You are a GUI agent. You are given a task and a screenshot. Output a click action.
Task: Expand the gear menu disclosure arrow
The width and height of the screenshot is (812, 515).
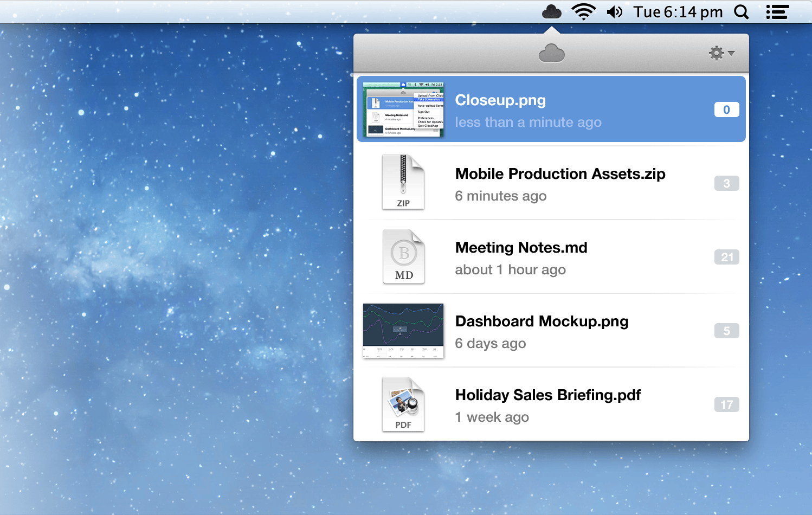731,53
